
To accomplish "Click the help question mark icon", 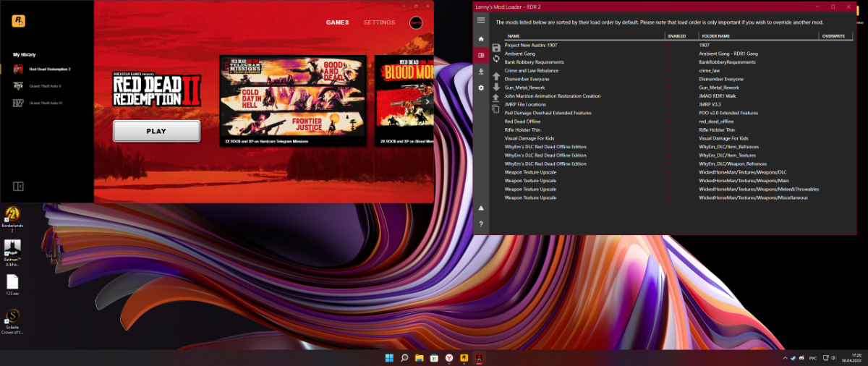I will point(481,224).
